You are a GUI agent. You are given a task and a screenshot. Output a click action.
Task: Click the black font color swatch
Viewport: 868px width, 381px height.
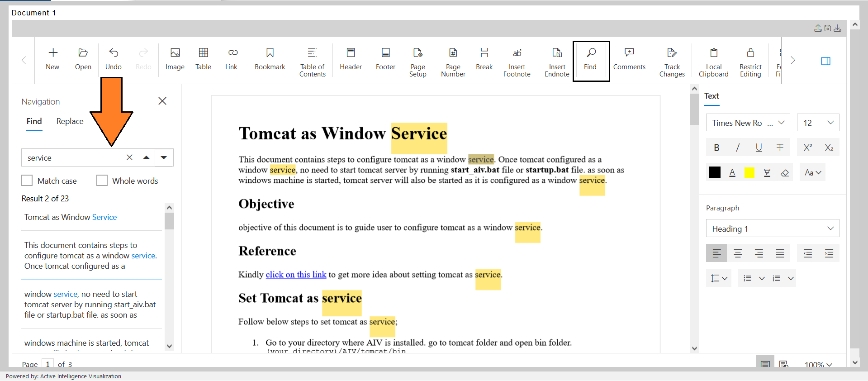[x=715, y=172]
